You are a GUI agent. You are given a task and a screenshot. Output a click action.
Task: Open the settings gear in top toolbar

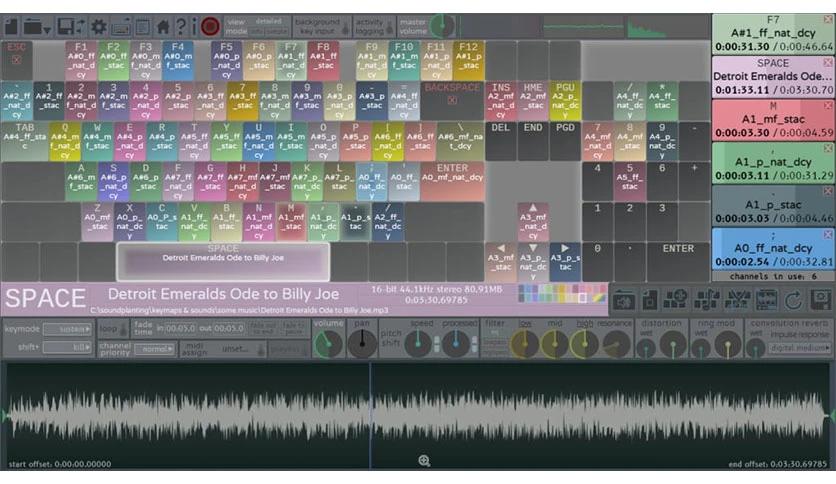pos(99,27)
